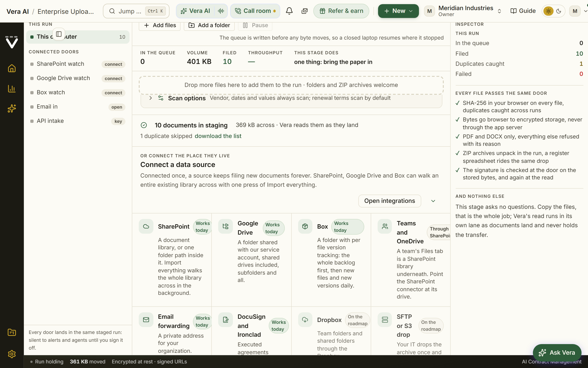
Task: Click the Google Drive card icon
Action: [x=226, y=226]
